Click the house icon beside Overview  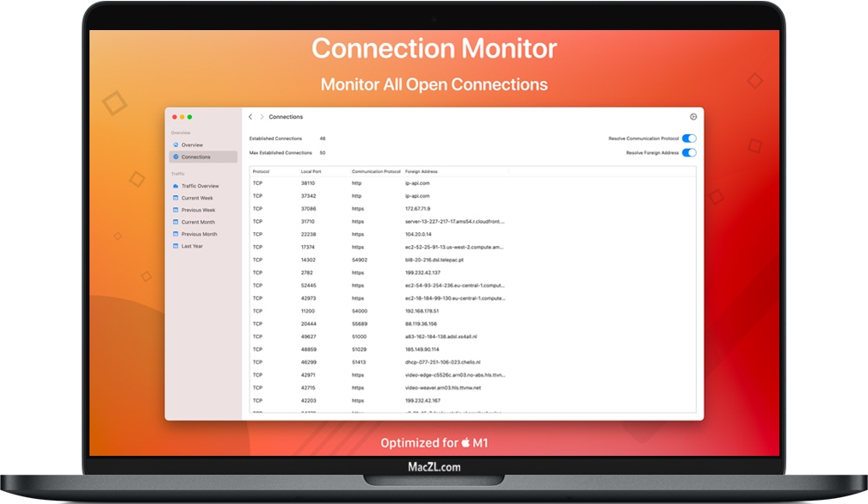[x=175, y=145]
